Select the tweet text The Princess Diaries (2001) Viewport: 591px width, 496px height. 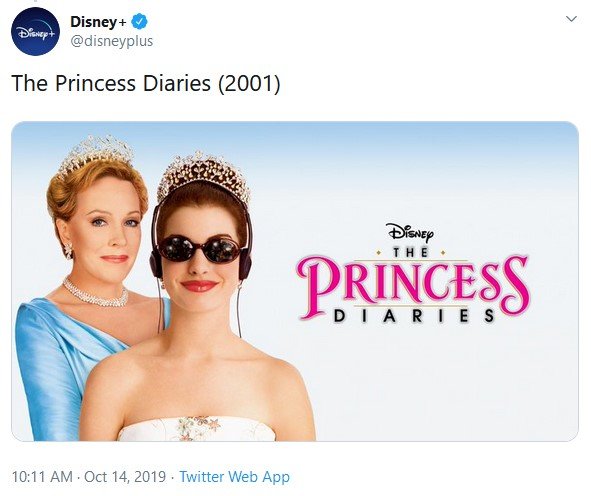146,83
